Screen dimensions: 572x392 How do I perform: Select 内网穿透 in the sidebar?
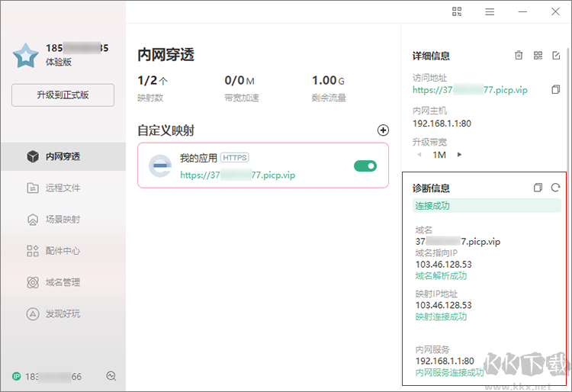[x=63, y=156]
